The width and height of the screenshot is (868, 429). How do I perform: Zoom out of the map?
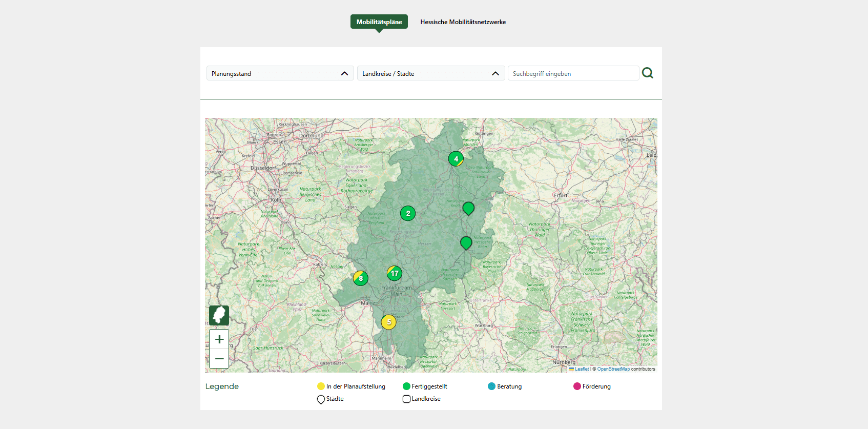coord(219,359)
